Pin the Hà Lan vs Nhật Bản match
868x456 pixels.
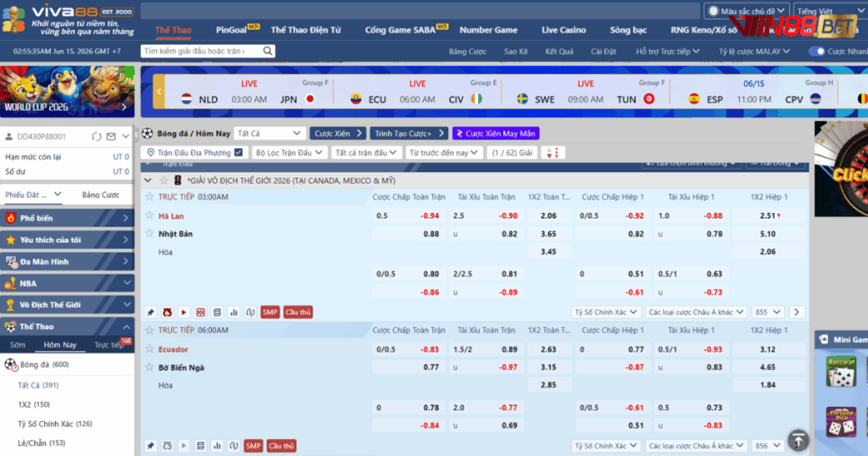pyautogui.click(x=151, y=312)
